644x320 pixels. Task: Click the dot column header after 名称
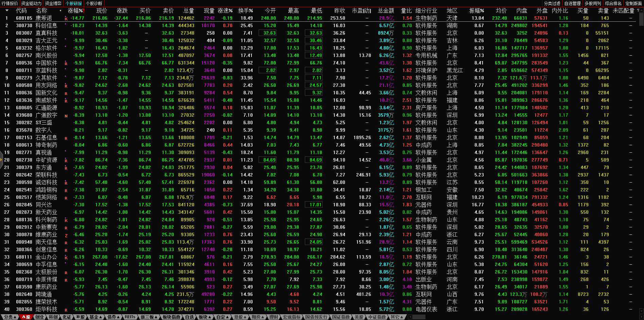coord(60,11)
